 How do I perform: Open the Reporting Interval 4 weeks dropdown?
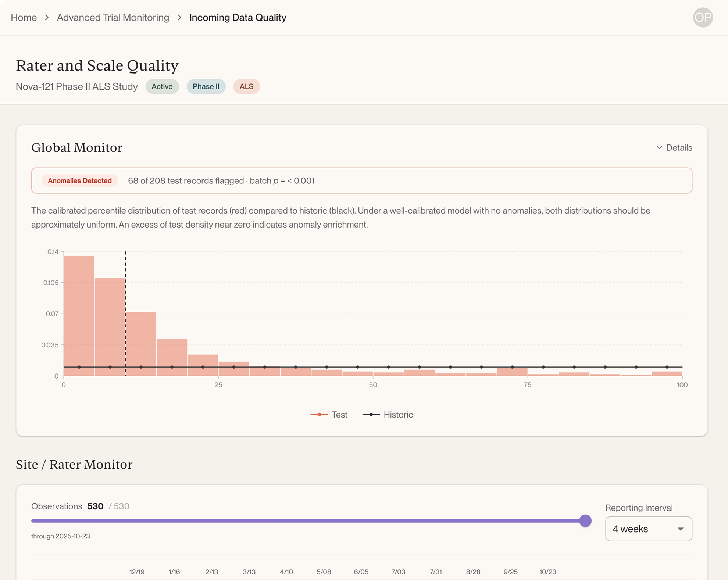[649, 529]
